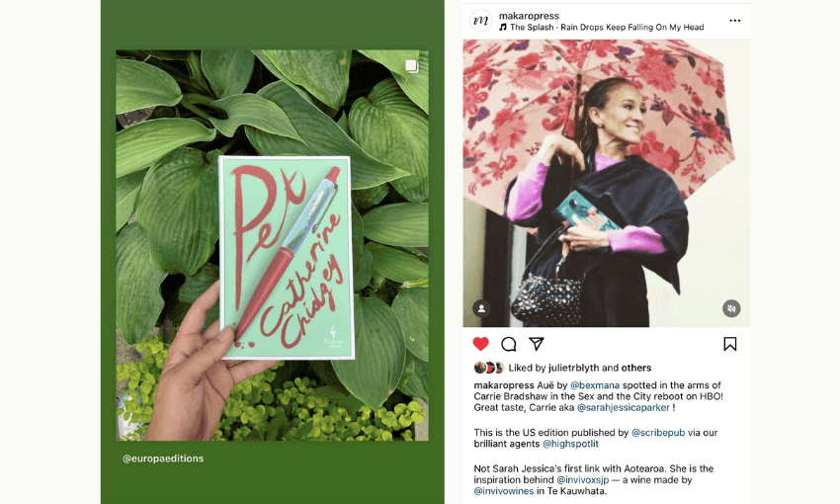Save post with bookmark icon
The image size is (840, 504).
[x=729, y=344]
